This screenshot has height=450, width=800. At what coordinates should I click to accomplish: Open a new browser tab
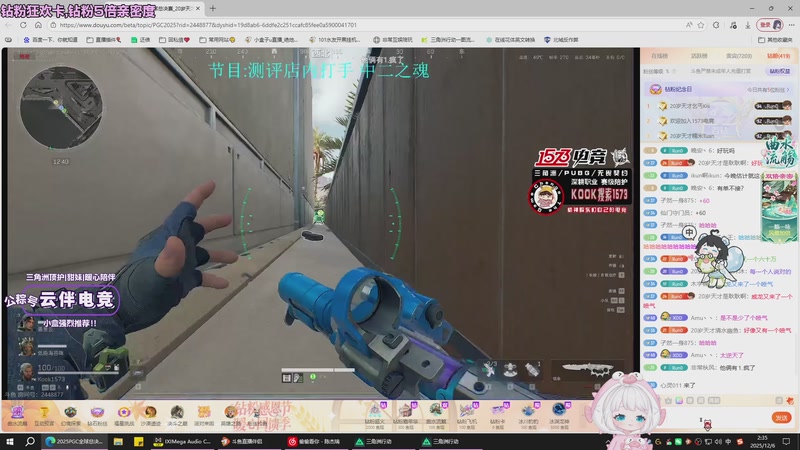(x=213, y=8)
